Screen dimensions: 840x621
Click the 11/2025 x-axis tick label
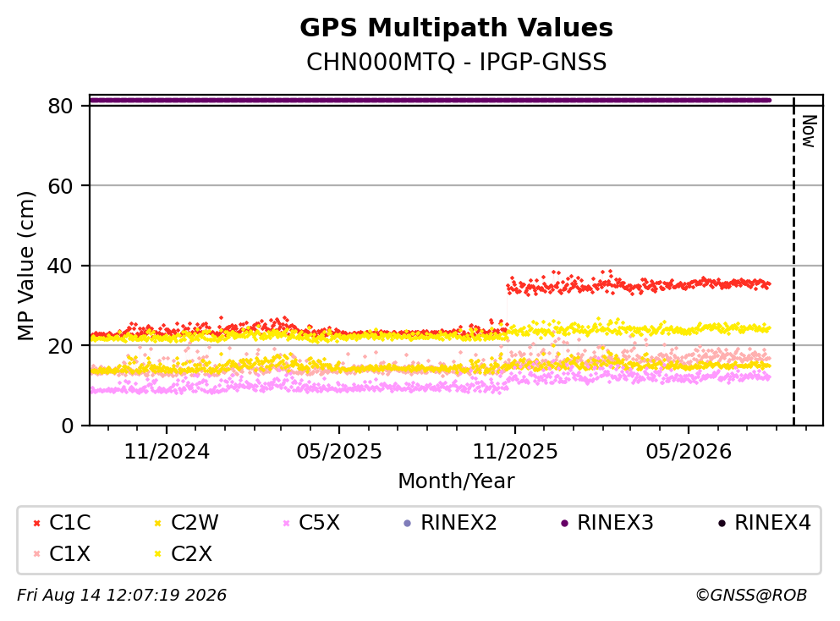point(515,452)
